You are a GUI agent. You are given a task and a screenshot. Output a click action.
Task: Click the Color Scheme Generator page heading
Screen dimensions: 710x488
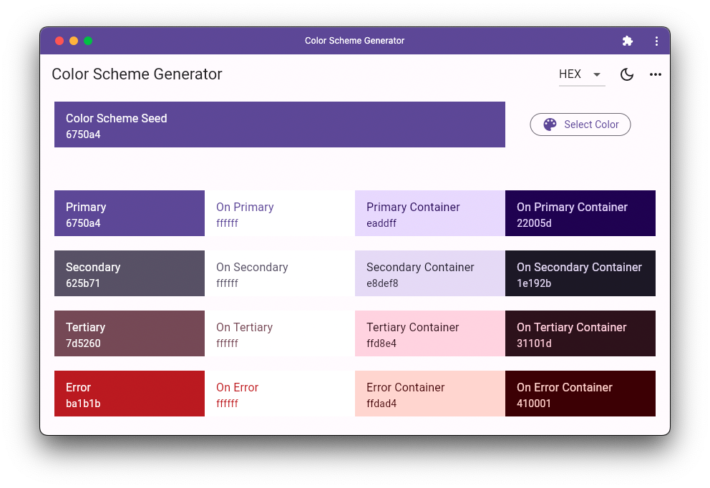pyautogui.click(x=137, y=74)
